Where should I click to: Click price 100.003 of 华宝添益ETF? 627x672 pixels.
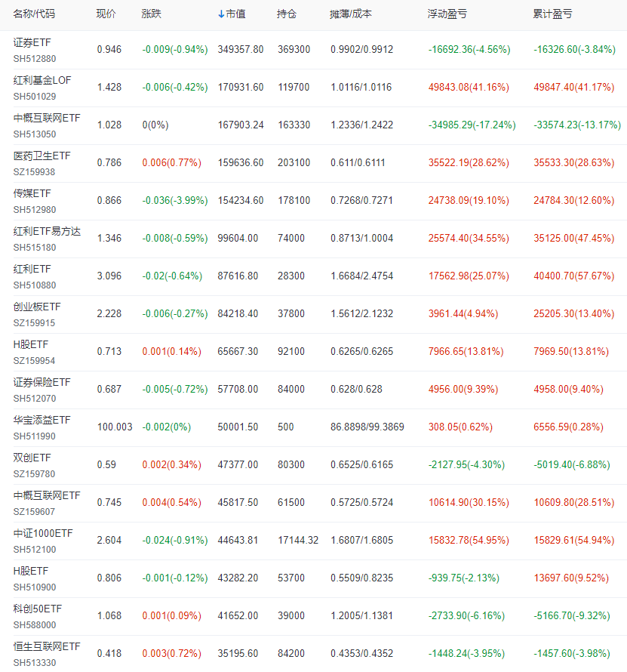(115, 427)
